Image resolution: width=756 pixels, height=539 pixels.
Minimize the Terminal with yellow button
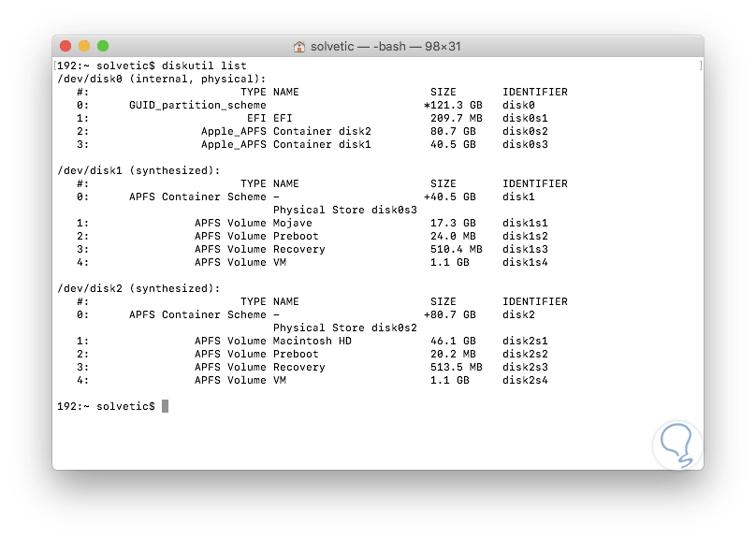(x=84, y=46)
